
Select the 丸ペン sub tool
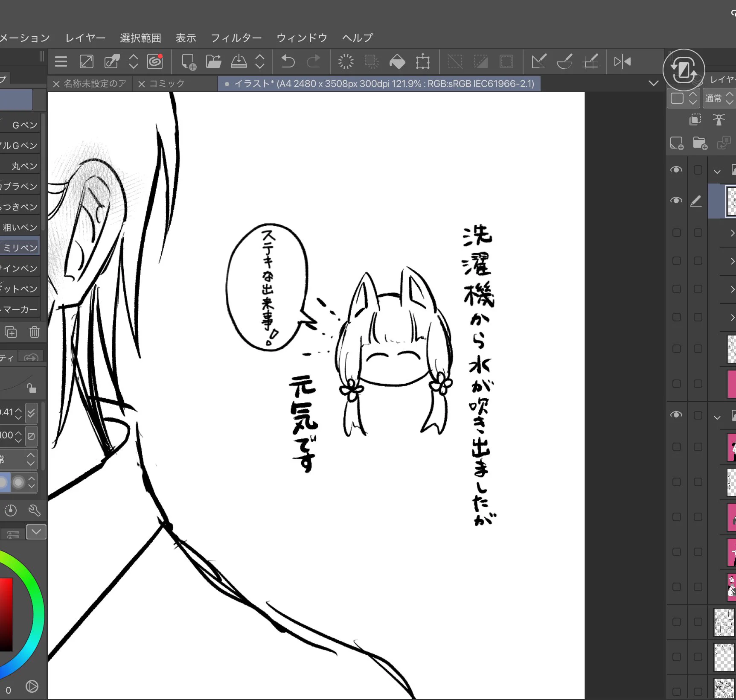pos(20,166)
